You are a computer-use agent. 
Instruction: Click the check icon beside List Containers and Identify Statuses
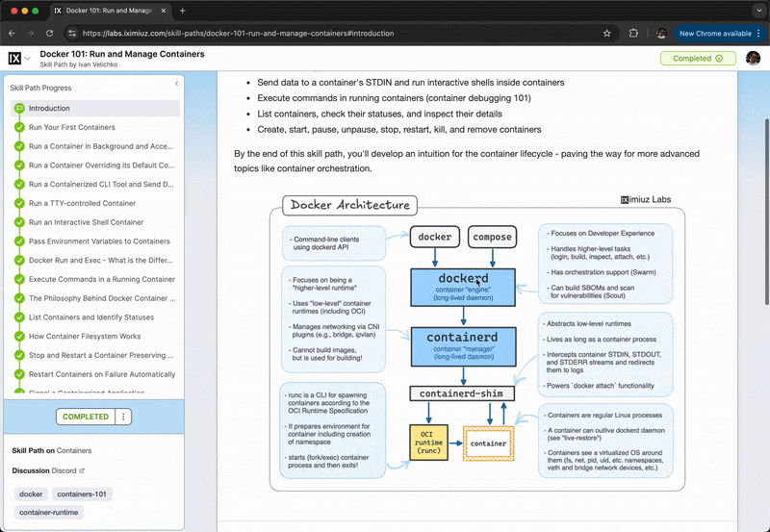(x=19, y=317)
